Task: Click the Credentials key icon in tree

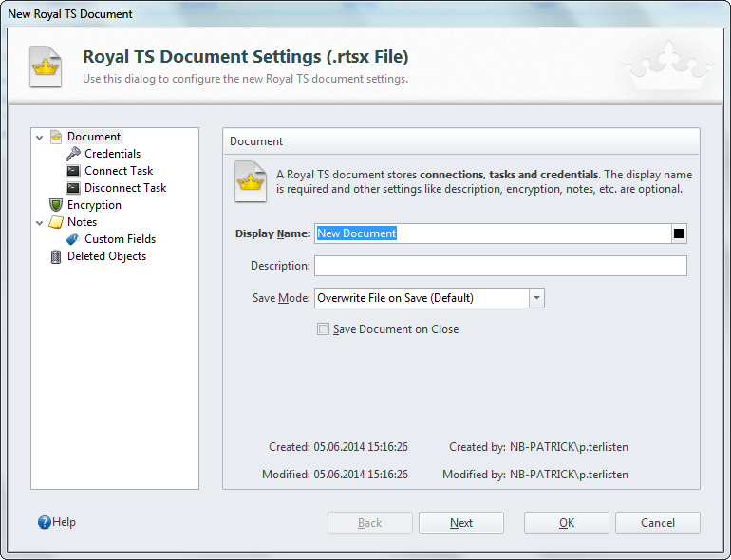Action: (73, 154)
